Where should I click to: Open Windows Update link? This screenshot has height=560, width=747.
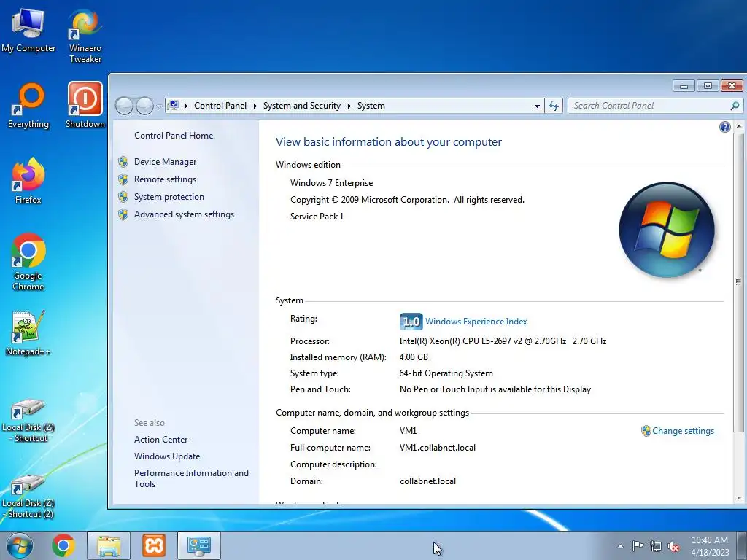(167, 456)
